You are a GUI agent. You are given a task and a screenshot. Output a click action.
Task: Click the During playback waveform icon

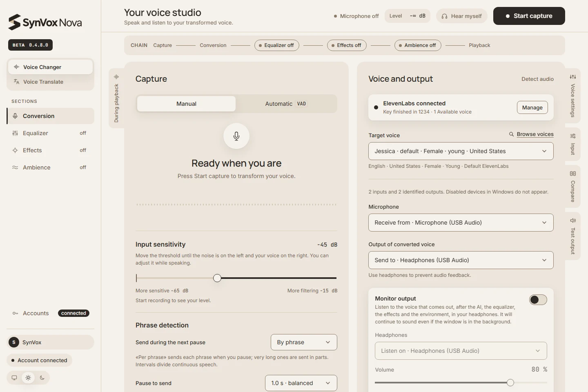116,77
